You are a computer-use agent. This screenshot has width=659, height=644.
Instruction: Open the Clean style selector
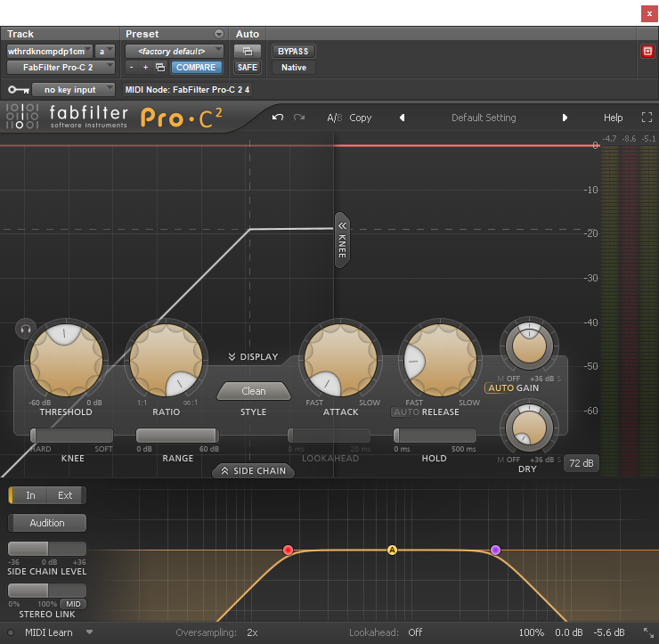point(254,391)
